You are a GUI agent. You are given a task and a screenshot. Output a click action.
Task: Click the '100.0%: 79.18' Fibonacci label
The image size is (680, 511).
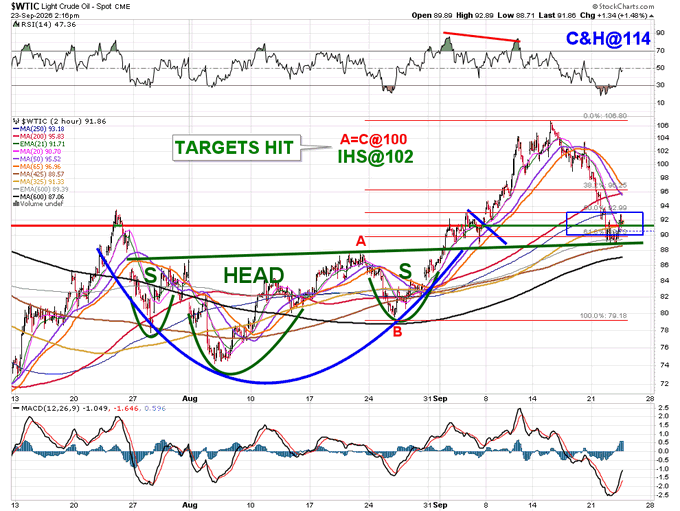pos(604,316)
